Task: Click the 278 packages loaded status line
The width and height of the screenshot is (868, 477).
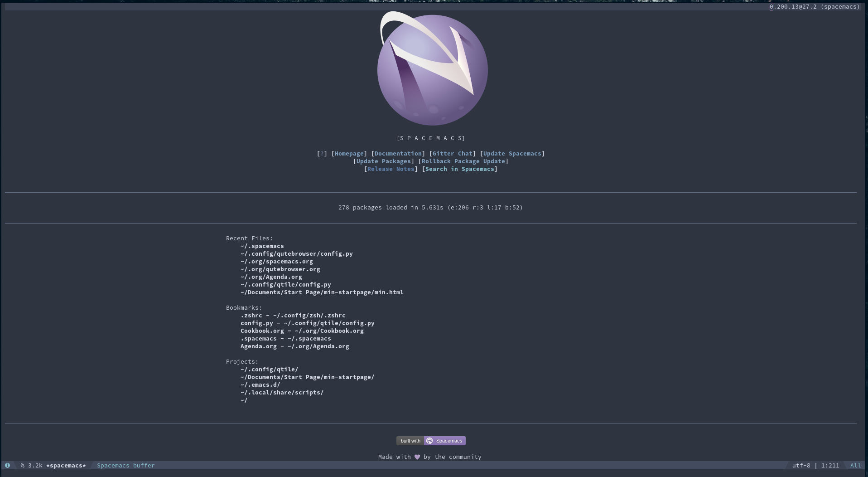Action: click(431, 208)
